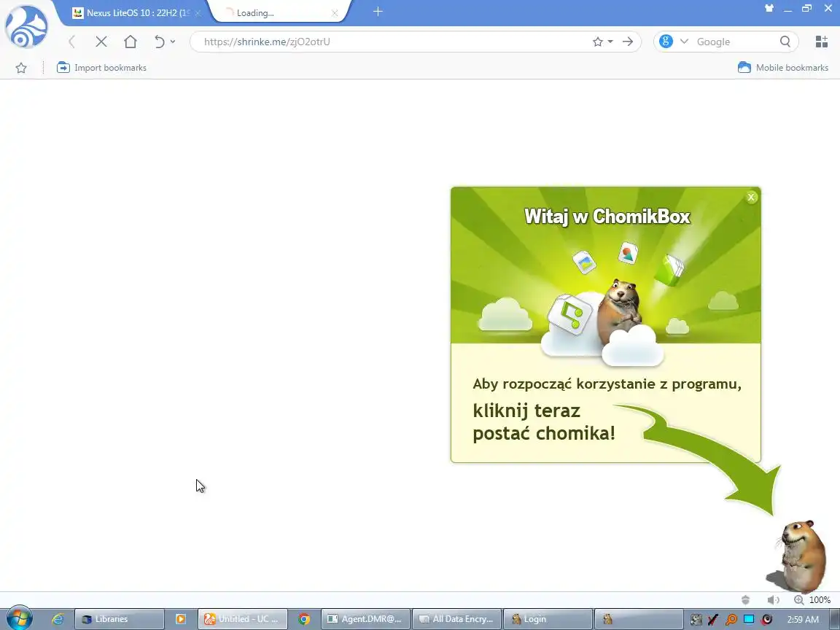This screenshot has height=630, width=840.
Task: Click the Import bookmarks link
Action: [102, 68]
